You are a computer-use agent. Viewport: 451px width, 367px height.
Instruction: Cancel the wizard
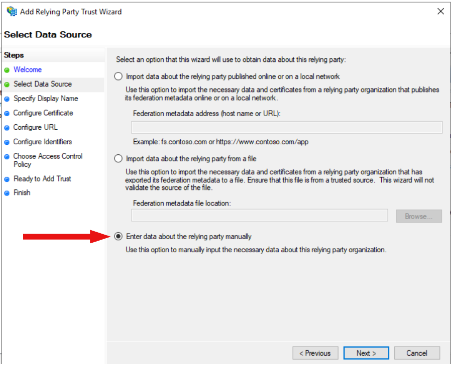pyautogui.click(x=417, y=353)
